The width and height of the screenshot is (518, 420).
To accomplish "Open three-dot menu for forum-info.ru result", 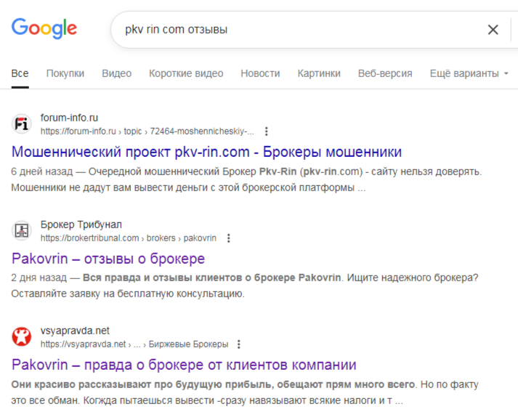I will tap(267, 132).
